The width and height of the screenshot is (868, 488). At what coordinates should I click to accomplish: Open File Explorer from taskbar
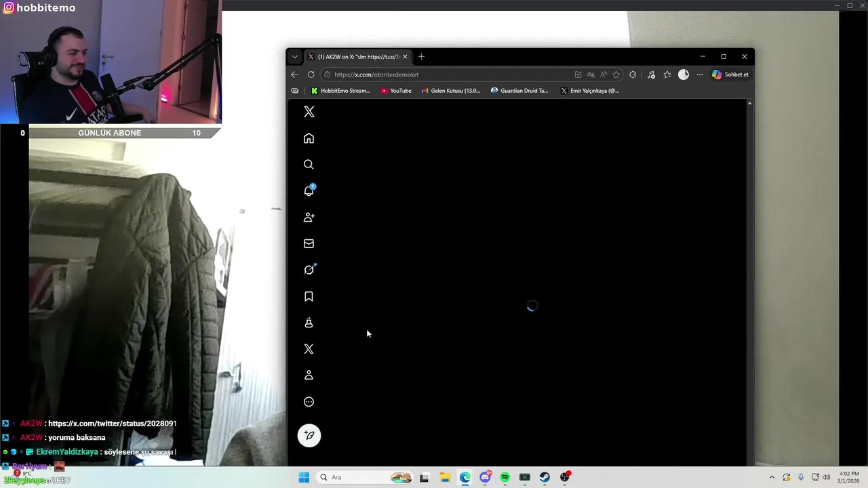point(445,477)
